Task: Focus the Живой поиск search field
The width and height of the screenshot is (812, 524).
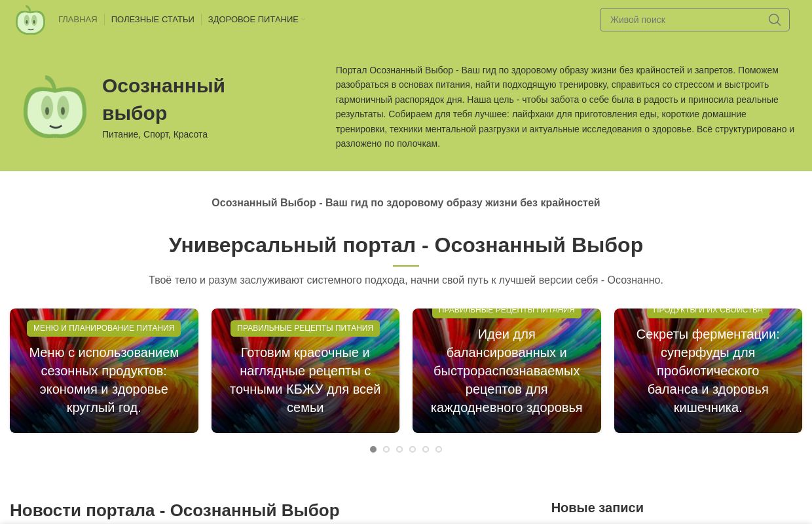Action: tap(684, 20)
